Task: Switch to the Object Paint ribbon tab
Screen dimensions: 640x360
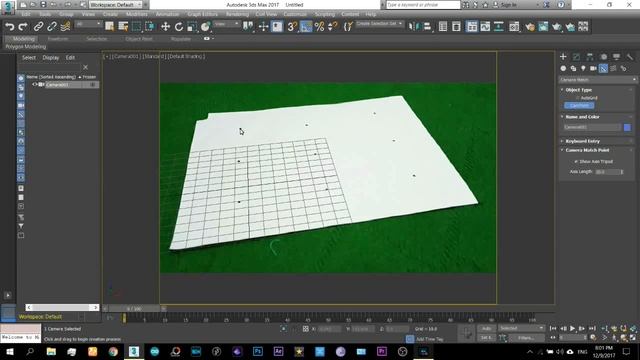Action: click(x=139, y=39)
